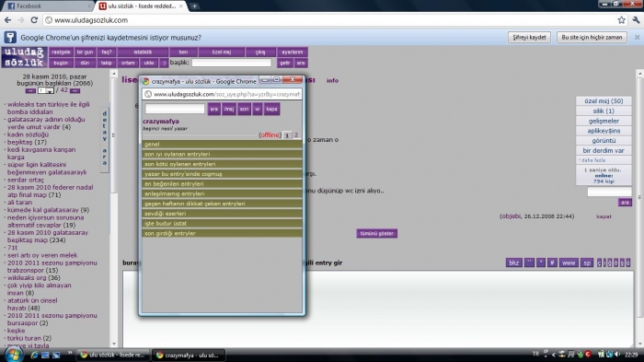The image size is (644, 362).
Task: Click the browser back arrow
Action: [7, 19]
